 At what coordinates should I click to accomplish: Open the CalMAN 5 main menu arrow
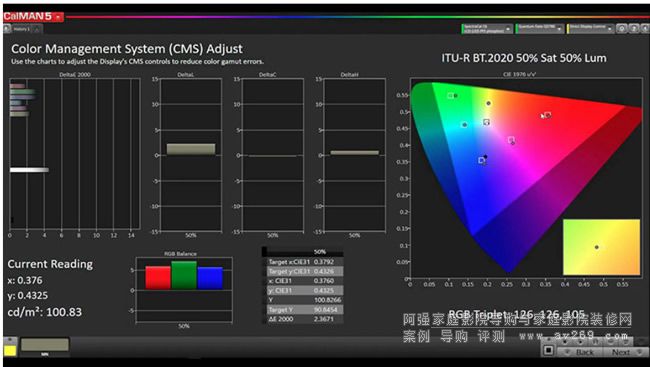pyautogui.click(x=58, y=17)
